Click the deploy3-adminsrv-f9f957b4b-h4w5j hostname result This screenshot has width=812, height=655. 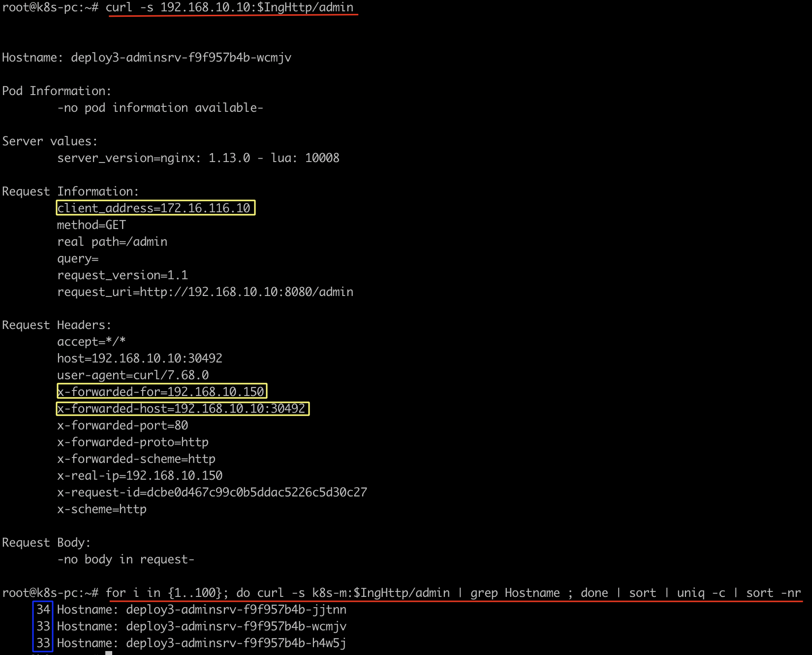click(x=236, y=643)
